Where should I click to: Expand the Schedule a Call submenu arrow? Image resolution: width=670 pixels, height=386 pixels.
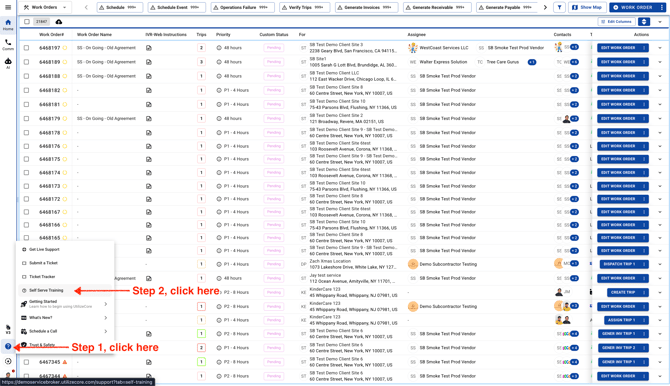point(106,331)
